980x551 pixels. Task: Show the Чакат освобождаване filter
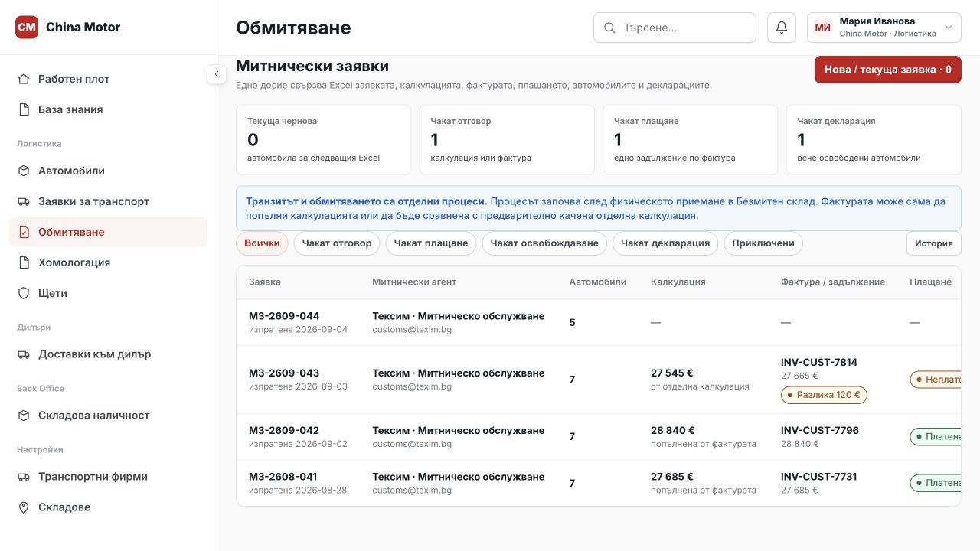pyautogui.click(x=544, y=243)
